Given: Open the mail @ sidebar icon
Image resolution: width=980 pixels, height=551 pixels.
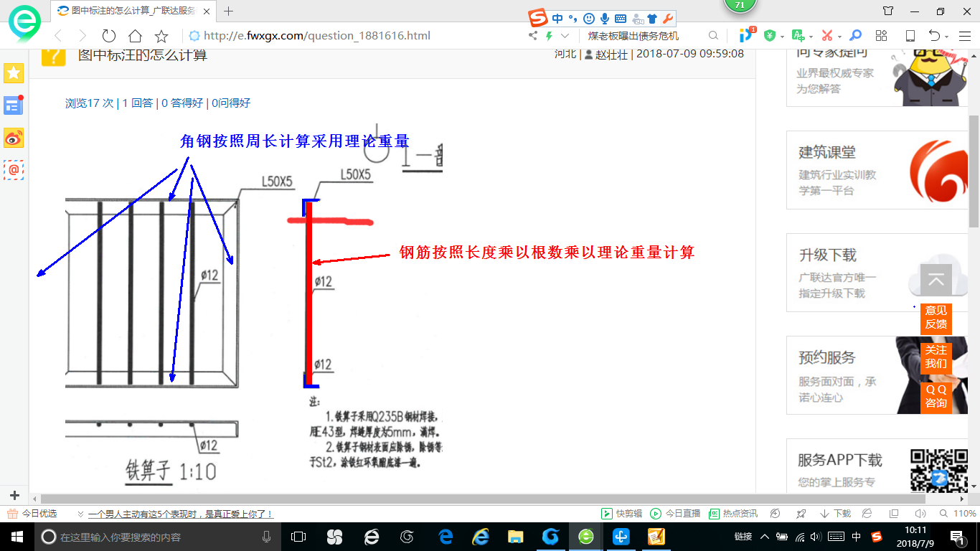Looking at the screenshot, I should tap(14, 170).
